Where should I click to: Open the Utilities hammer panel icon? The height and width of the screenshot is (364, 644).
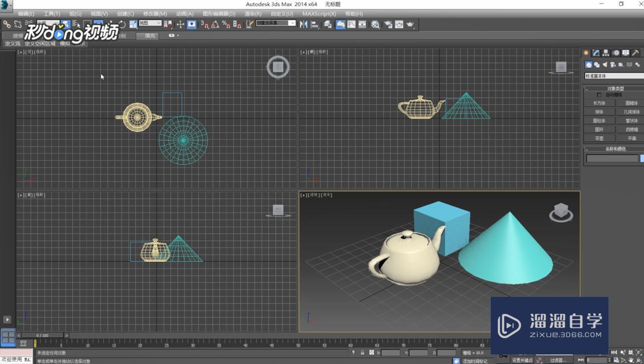point(635,53)
